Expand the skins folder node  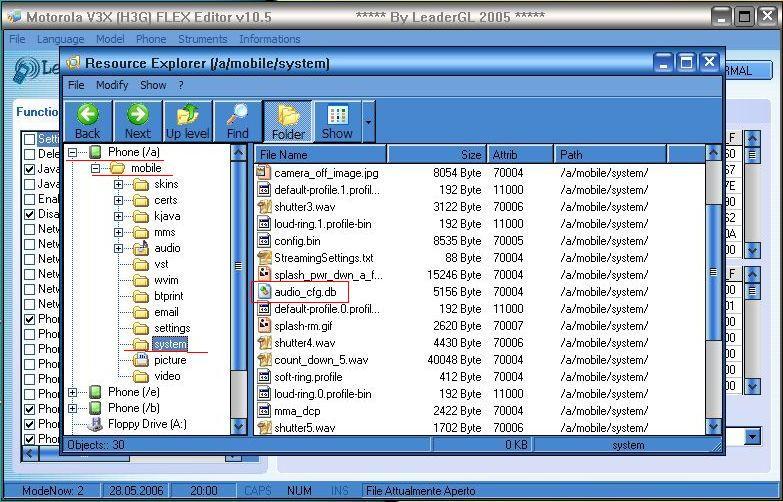click(118, 184)
